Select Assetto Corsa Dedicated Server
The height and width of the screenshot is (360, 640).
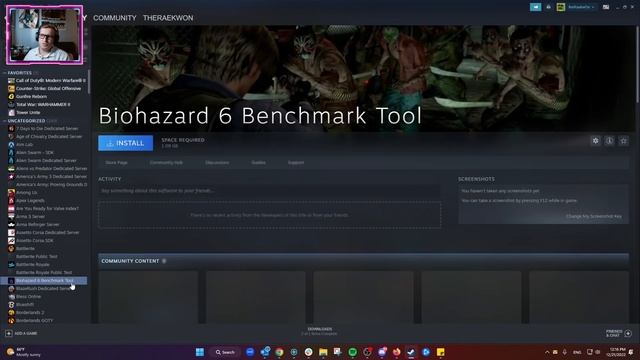pyautogui.click(x=47, y=233)
